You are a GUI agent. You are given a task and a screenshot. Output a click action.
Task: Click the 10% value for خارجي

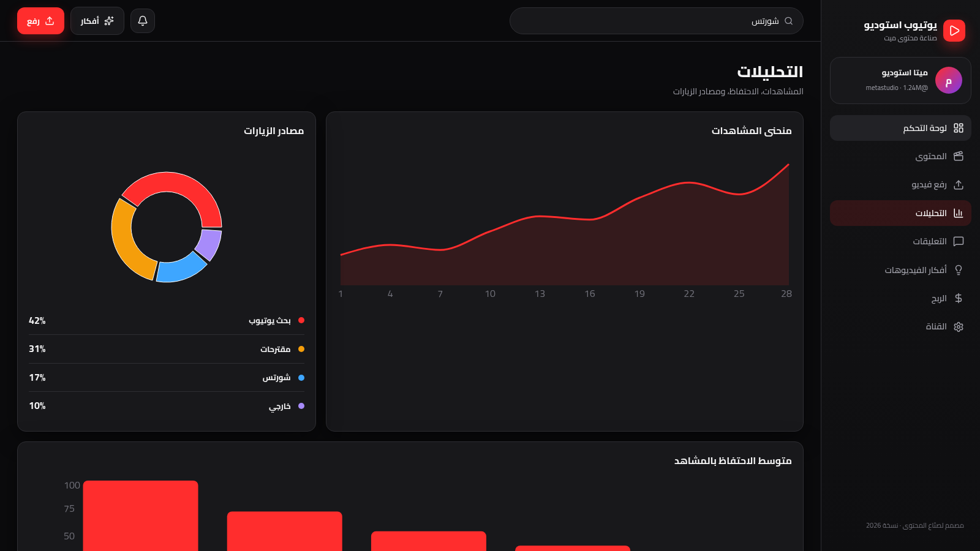tap(37, 406)
